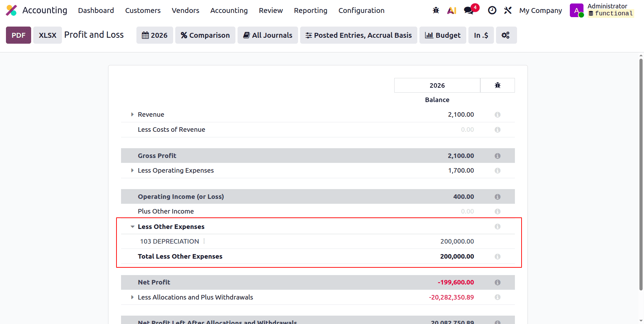Show info for Gross Profit line
Screen dimensions: 644x324
pos(497,156)
